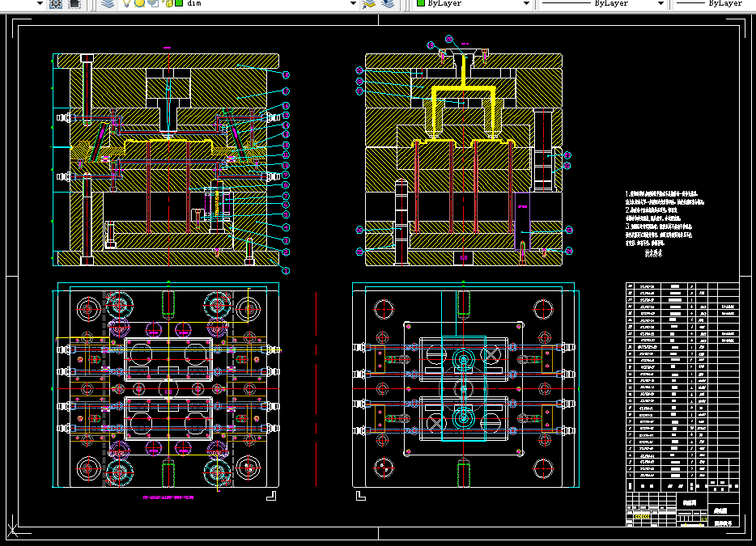Open the Layer Properties Manager
Viewport: 756px width, 546px height.
click(108, 3)
